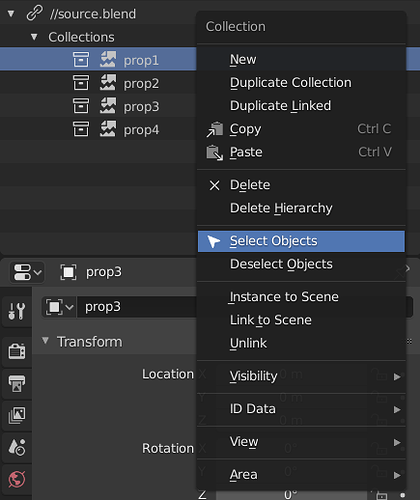Choose New from the Collection menu

tap(301, 60)
